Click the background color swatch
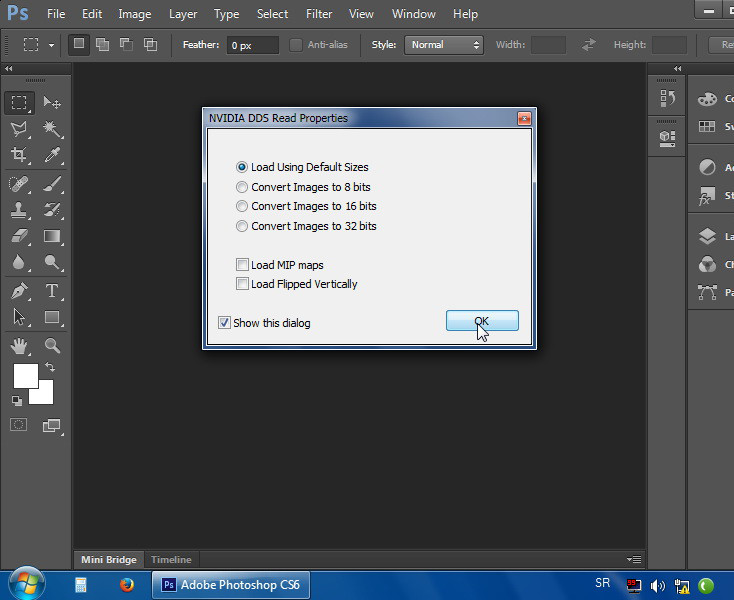Viewport: 734px width, 600px height. [45, 396]
